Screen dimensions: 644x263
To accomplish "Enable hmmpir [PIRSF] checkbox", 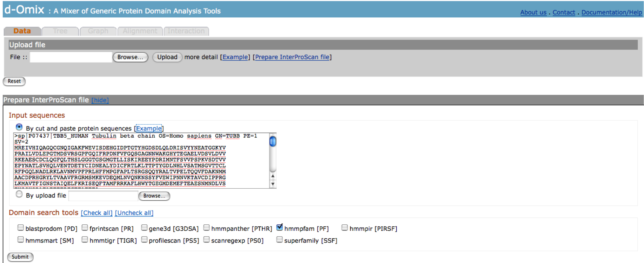I will coord(344,228).
